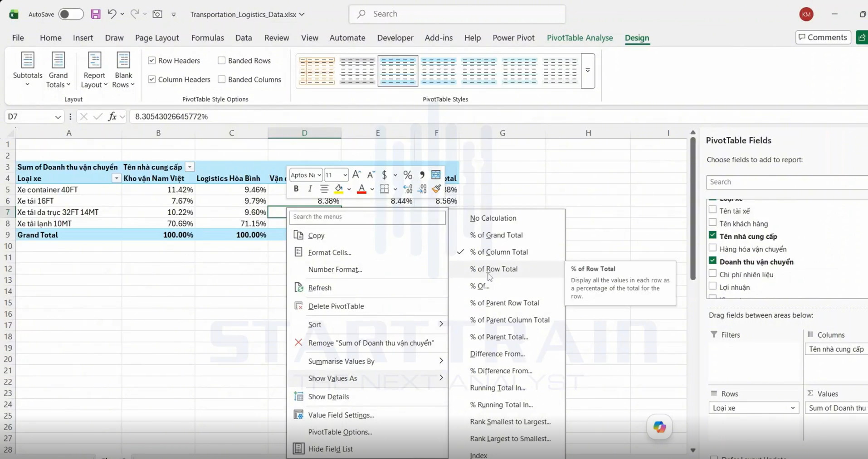Screen dimensions: 868x459
Task: Open the Subtotals layout icon
Action: [28, 70]
